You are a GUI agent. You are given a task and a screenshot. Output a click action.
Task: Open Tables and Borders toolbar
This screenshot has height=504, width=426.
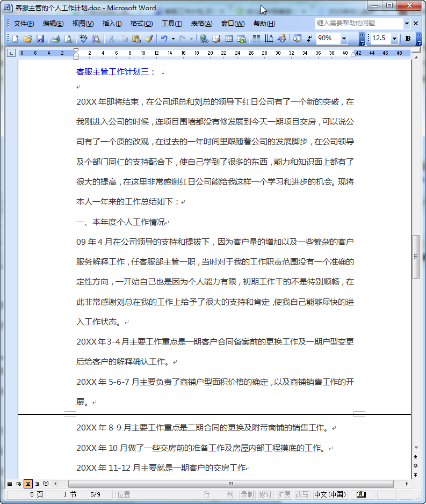click(216, 39)
